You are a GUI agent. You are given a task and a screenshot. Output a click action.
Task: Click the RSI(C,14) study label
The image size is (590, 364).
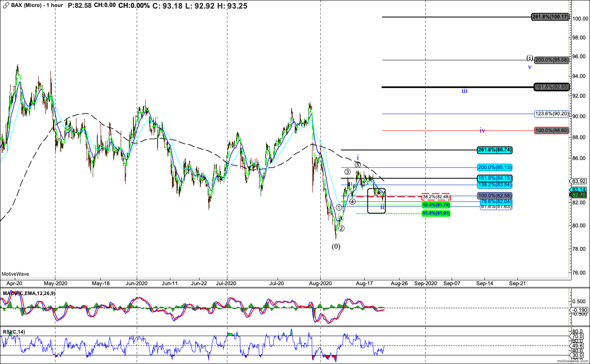(x=14, y=332)
